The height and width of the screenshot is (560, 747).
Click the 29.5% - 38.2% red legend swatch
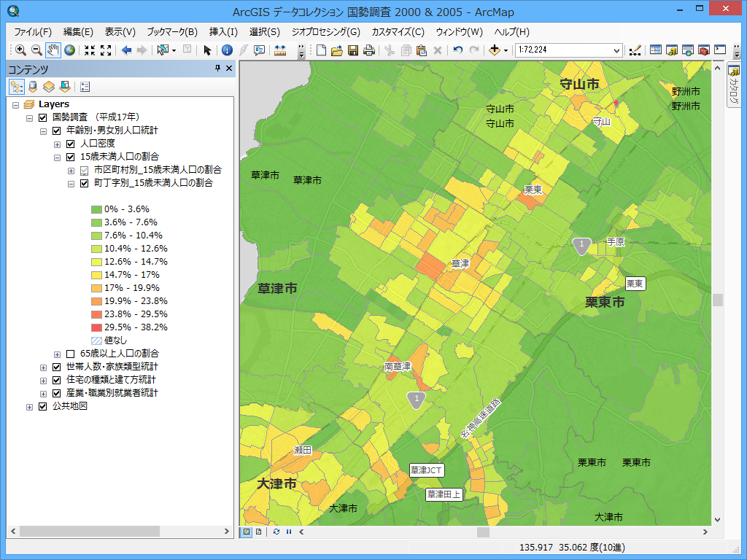96,327
